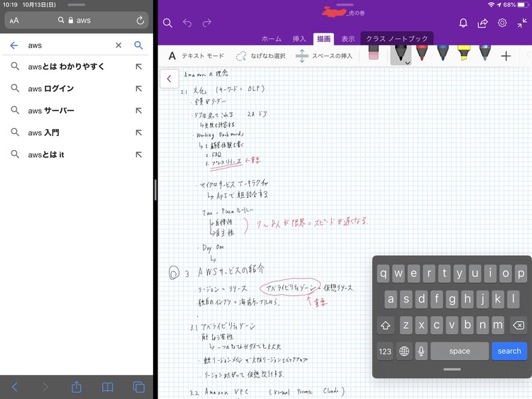The height and width of the screenshot is (399, 532).
Task: Reload page in Safari address bar
Action: (x=140, y=21)
